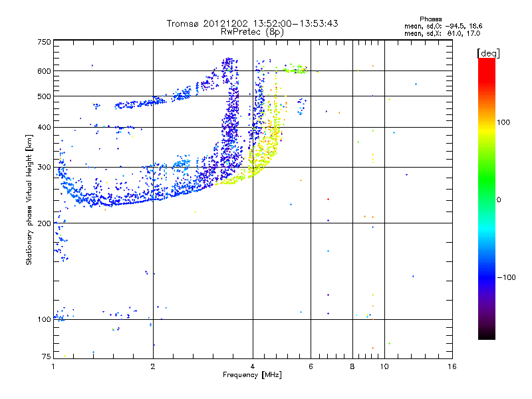Click the x-axis '4' tick label
This screenshot has height=399, width=532.
point(253,366)
